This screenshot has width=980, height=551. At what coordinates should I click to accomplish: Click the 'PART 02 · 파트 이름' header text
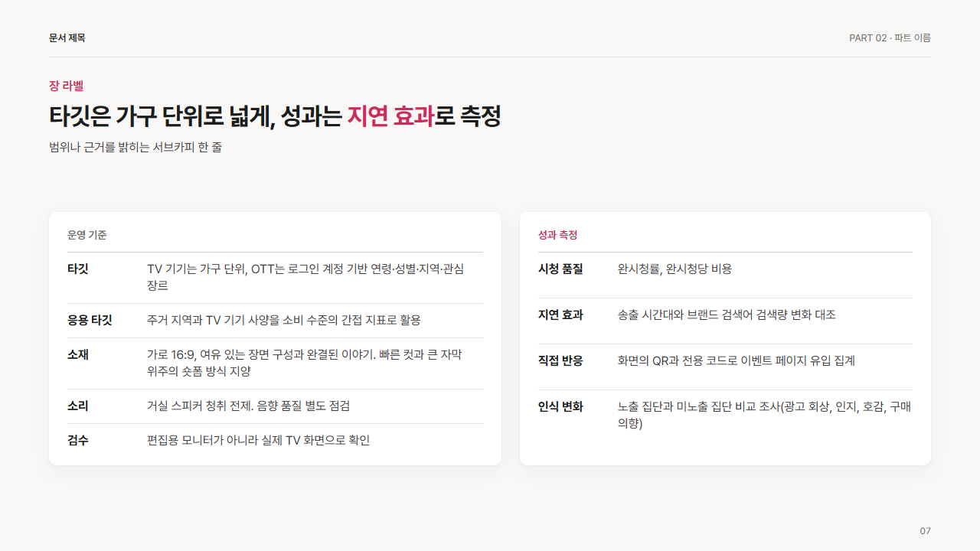pos(890,37)
